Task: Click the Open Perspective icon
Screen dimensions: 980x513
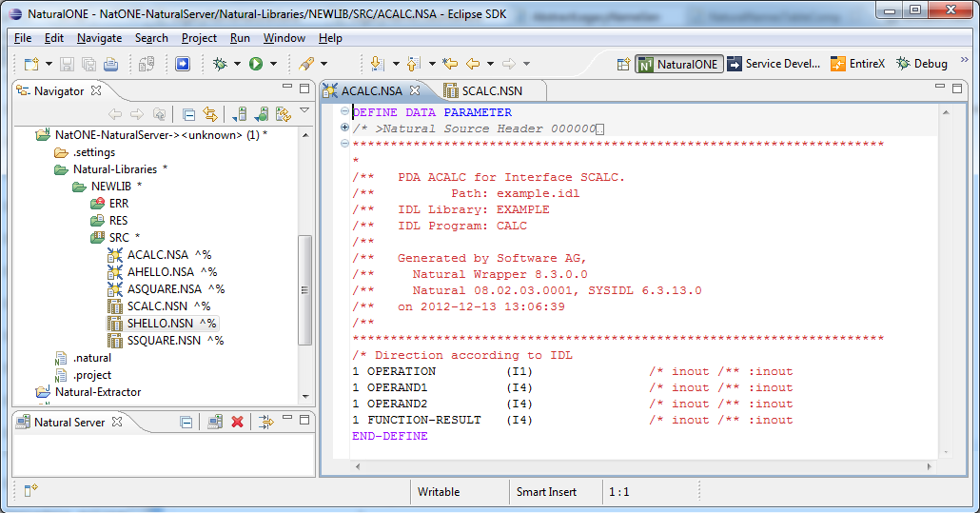Action: coord(623,64)
